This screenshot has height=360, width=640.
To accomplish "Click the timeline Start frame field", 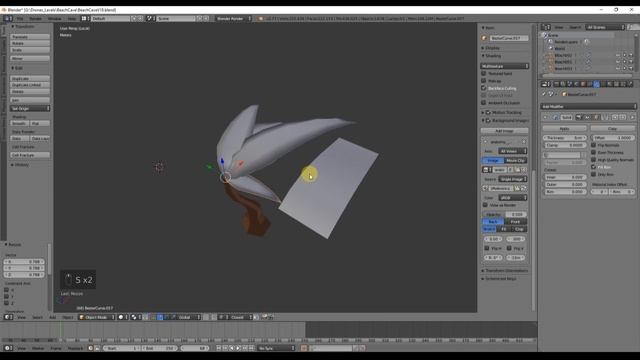I will coord(121,348).
